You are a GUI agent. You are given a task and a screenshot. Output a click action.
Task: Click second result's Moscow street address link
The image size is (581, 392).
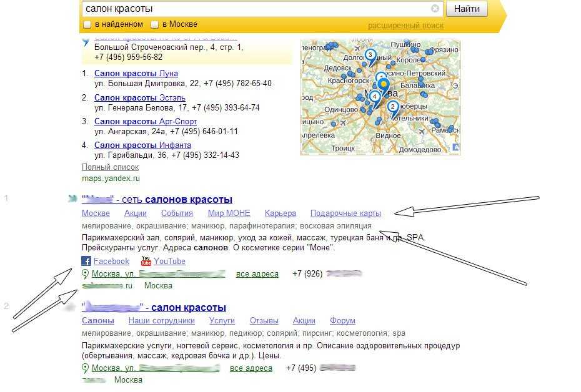coord(156,368)
